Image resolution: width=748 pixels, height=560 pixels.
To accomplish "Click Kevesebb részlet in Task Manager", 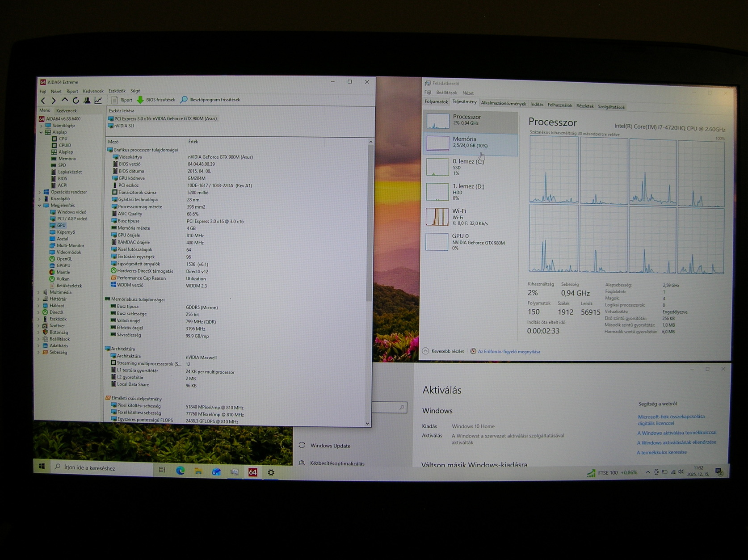I will click(x=443, y=351).
